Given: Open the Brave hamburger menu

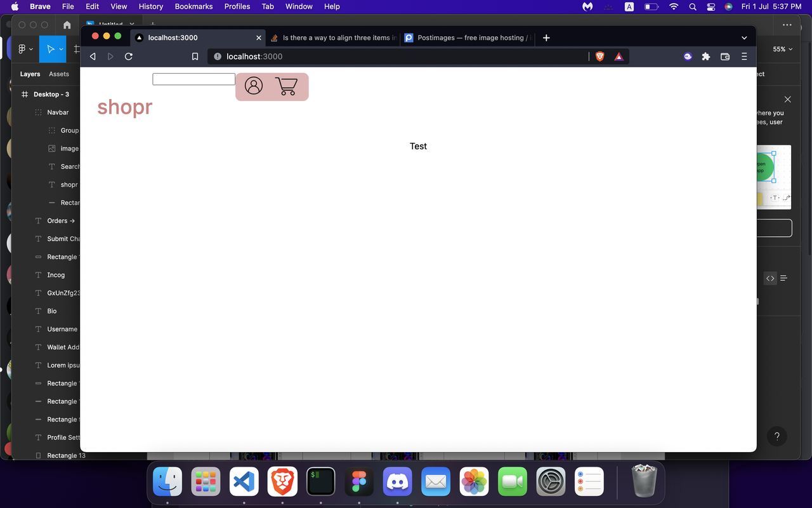Looking at the screenshot, I should pos(744,57).
